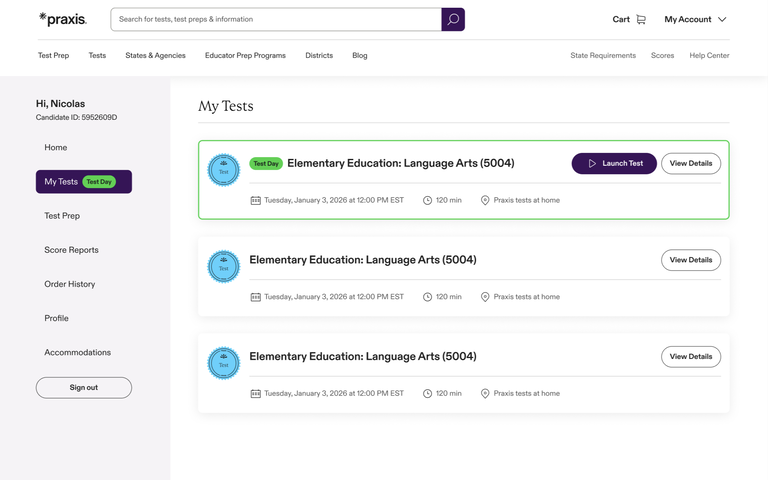Screen dimensions: 768x480
Task: Select Test Prep in the sidebar
Action: pos(62,216)
